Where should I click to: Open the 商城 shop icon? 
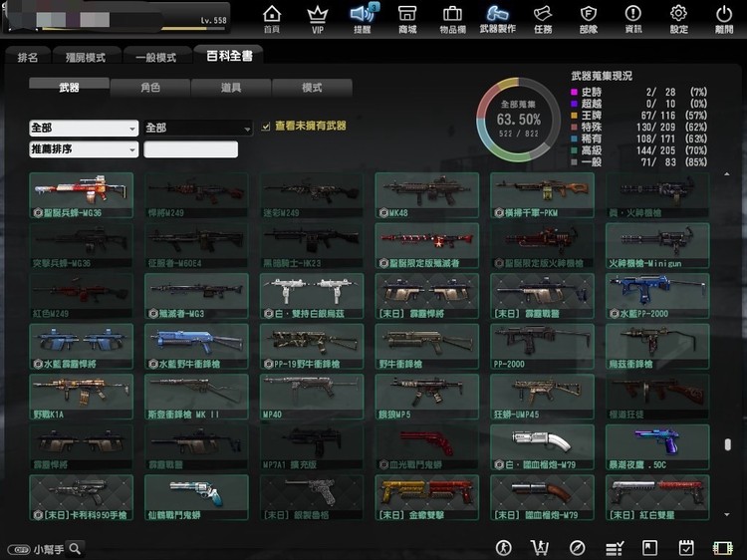coord(407,19)
